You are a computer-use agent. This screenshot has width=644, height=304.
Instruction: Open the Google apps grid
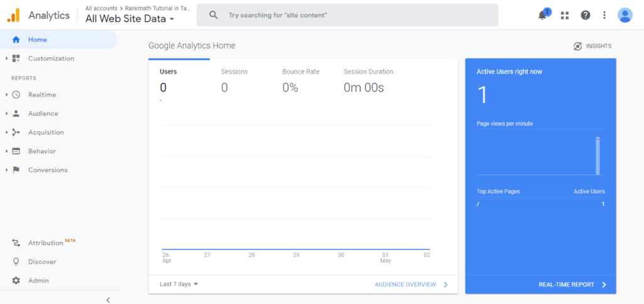(565, 15)
